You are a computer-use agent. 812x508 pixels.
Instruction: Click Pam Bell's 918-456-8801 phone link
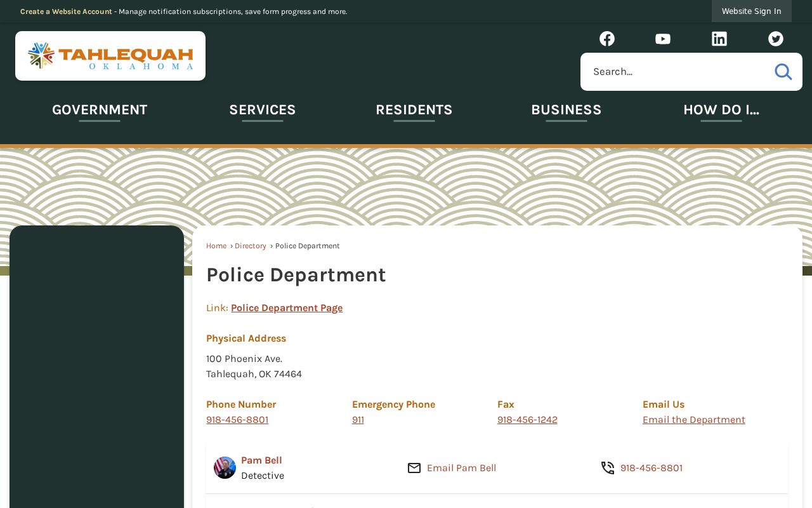(x=652, y=468)
